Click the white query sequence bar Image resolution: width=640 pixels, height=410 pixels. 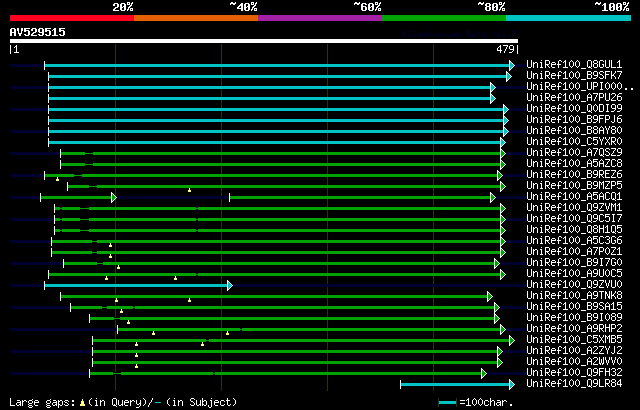click(264, 41)
